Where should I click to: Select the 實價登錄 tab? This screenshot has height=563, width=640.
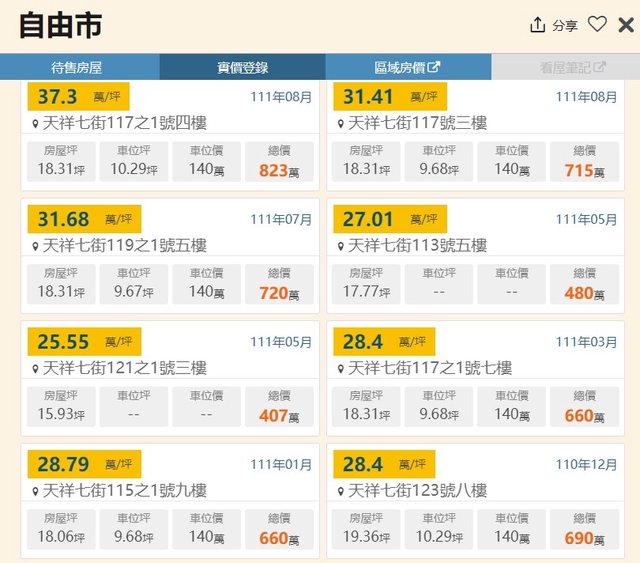(x=242, y=67)
